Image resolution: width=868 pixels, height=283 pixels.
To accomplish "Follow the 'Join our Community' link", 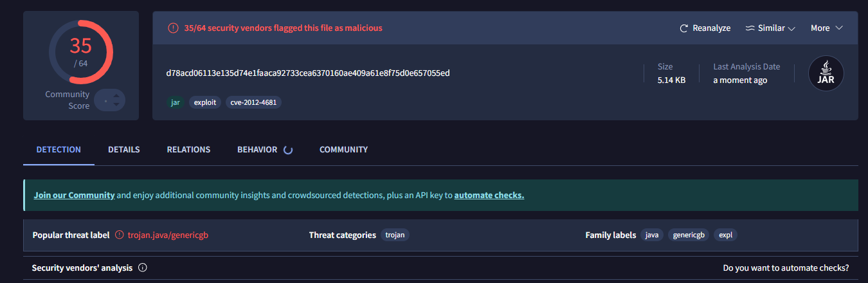I will click(74, 195).
